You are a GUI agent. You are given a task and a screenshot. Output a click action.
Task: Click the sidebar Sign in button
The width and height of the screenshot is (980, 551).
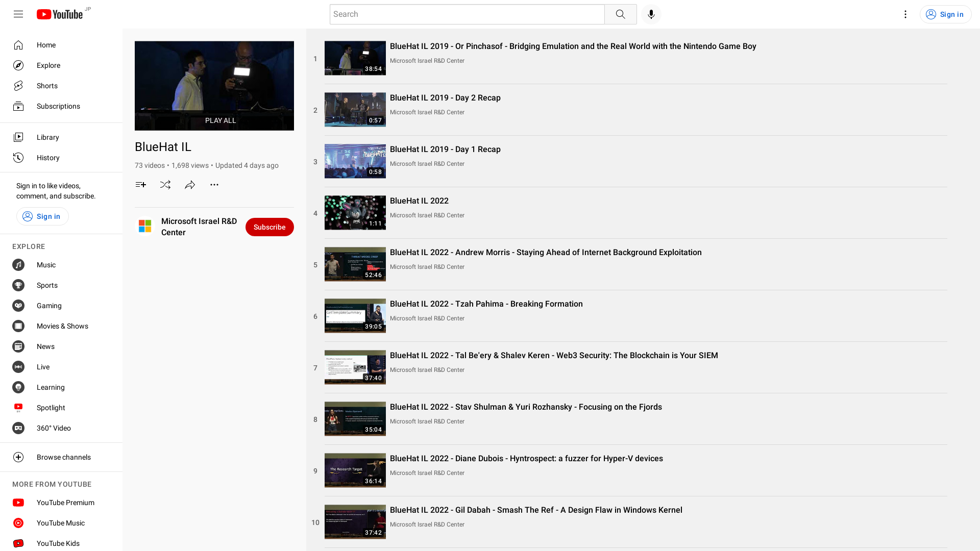pyautogui.click(x=42, y=216)
